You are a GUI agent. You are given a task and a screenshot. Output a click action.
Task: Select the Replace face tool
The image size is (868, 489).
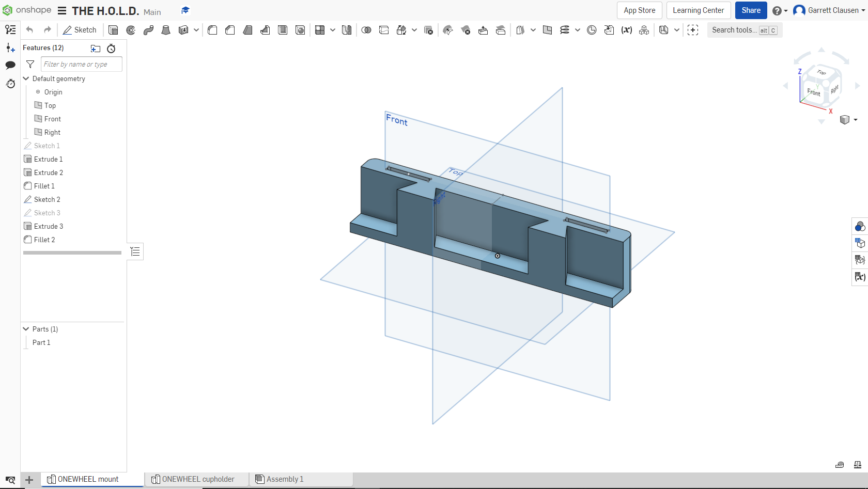click(501, 30)
